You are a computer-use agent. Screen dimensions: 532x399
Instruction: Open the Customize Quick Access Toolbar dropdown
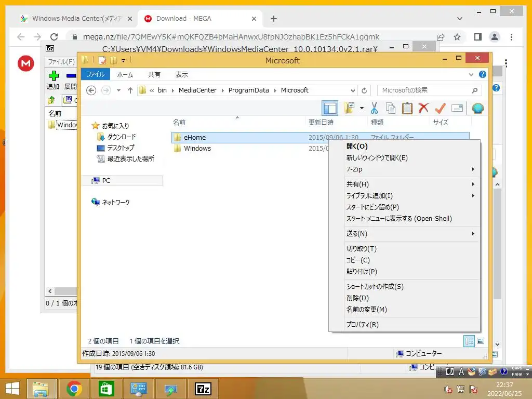[x=123, y=61]
